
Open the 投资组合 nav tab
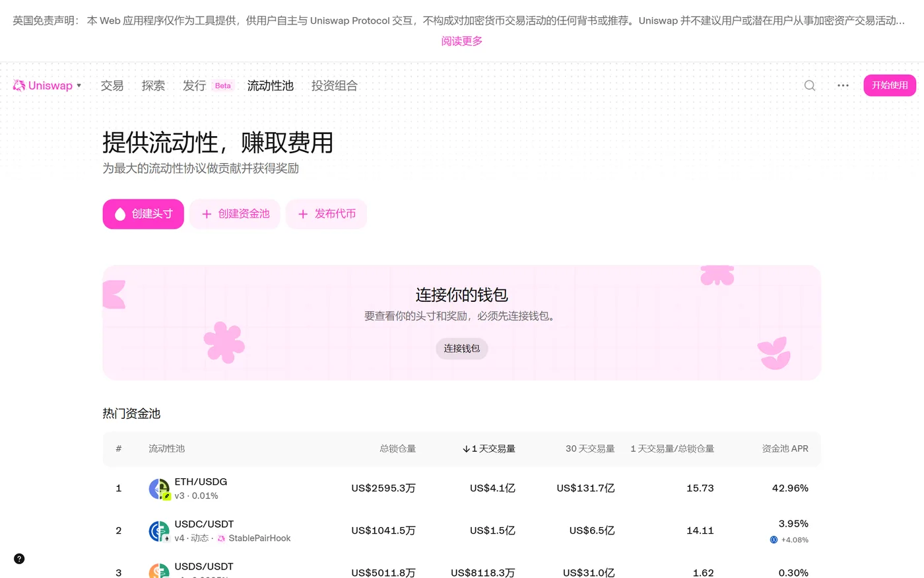(x=335, y=85)
